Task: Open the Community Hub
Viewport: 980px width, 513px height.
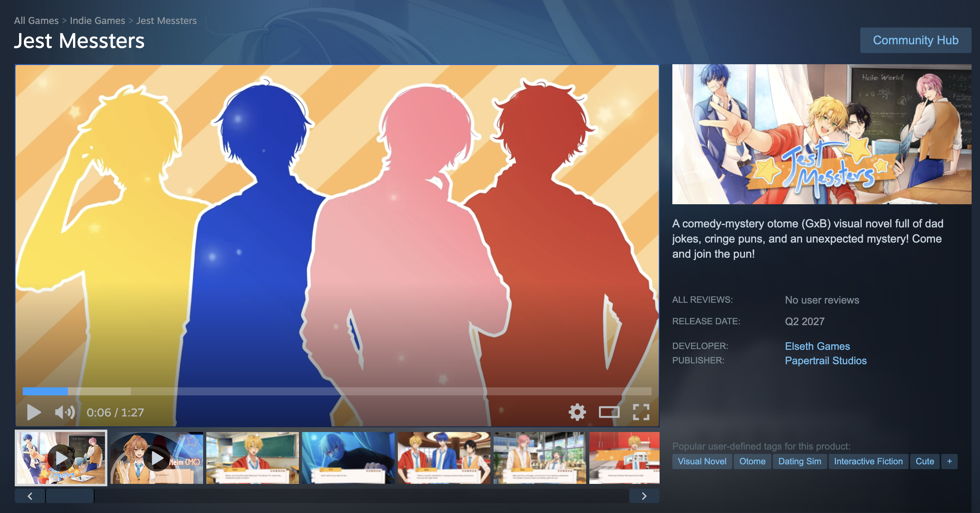Action: point(915,40)
